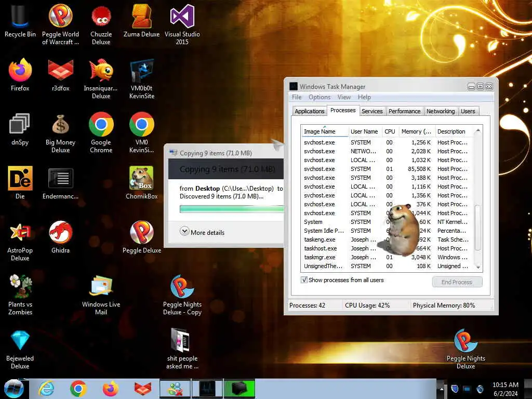
Task: Switch to the Performance tab
Action: click(x=404, y=111)
